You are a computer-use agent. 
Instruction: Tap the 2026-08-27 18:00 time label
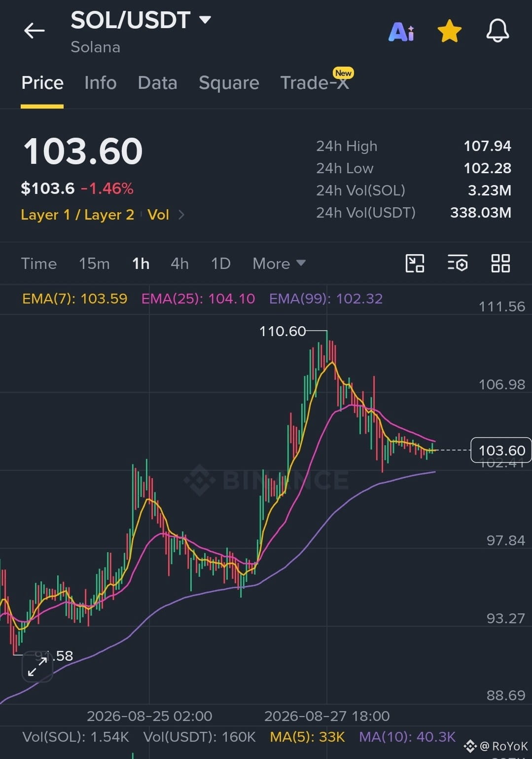point(327,716)
